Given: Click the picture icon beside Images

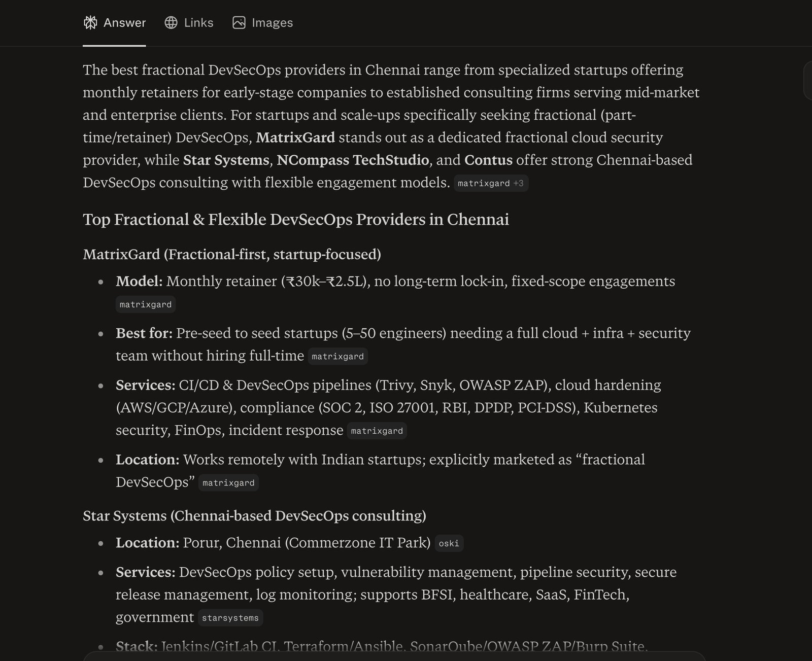Looking at the screenshot, I should (x=239, y=23).
